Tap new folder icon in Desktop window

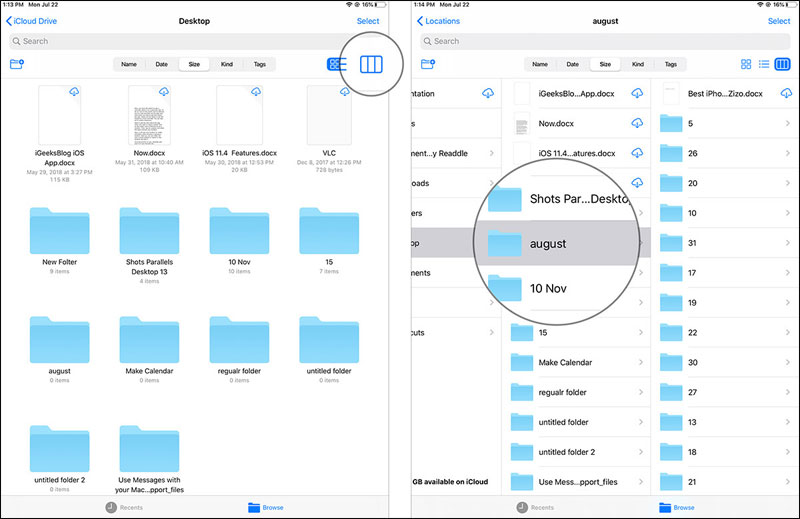point(16,64)
